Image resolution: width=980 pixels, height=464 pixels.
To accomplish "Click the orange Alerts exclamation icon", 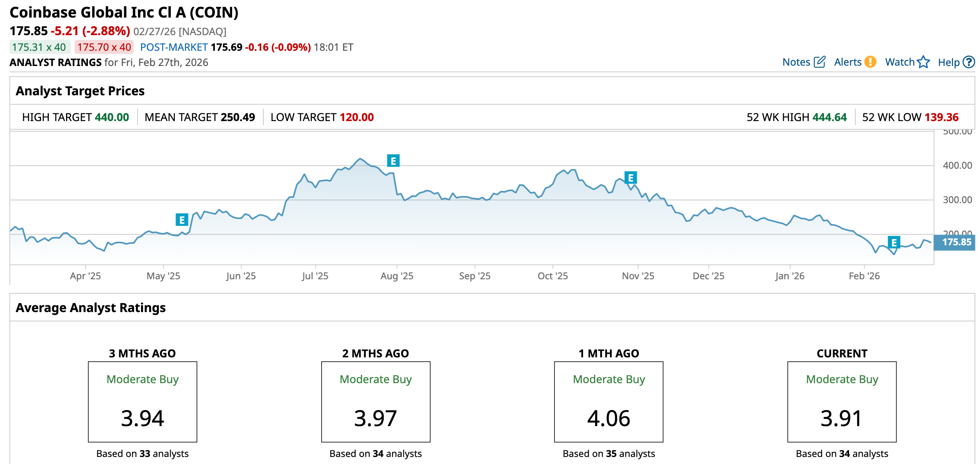I will (x=870, y=62).
